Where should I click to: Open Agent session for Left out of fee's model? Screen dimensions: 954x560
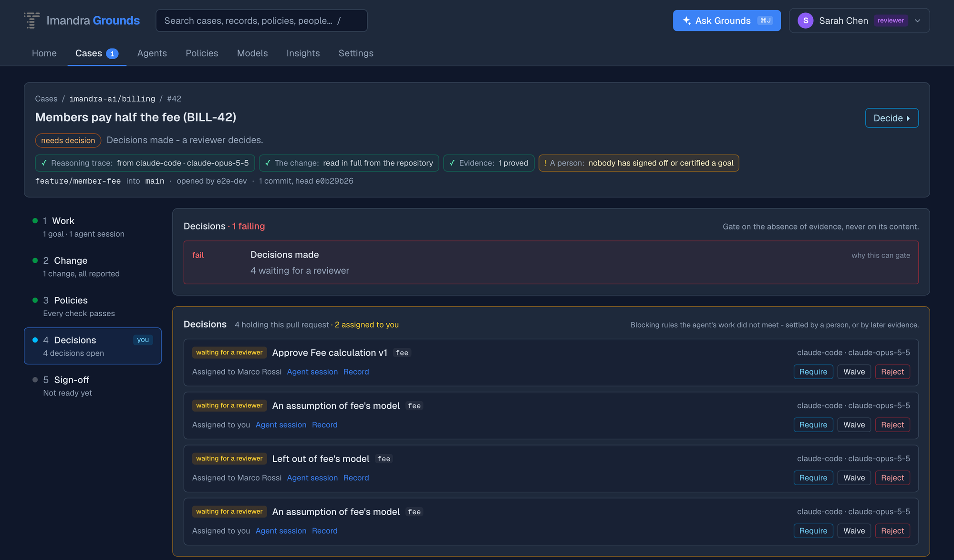point(312,477)
